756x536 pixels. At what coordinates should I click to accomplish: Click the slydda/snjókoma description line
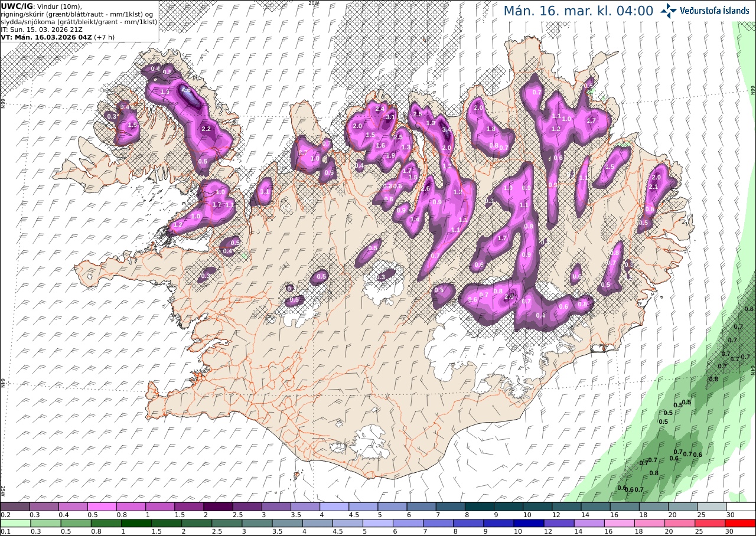(79, 22)
